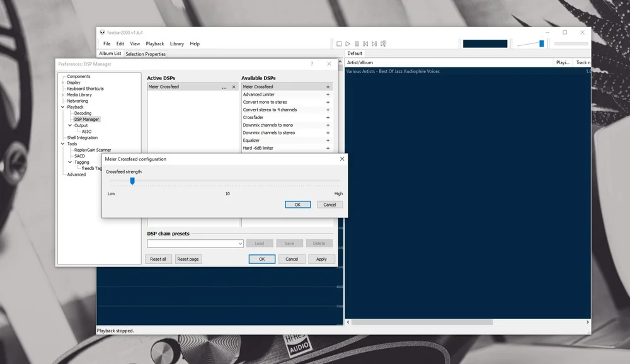The height and width of the screenshot is (364, 630).
Task: Add Meier Crossfeed from Available DSPs
Action: 328,87
